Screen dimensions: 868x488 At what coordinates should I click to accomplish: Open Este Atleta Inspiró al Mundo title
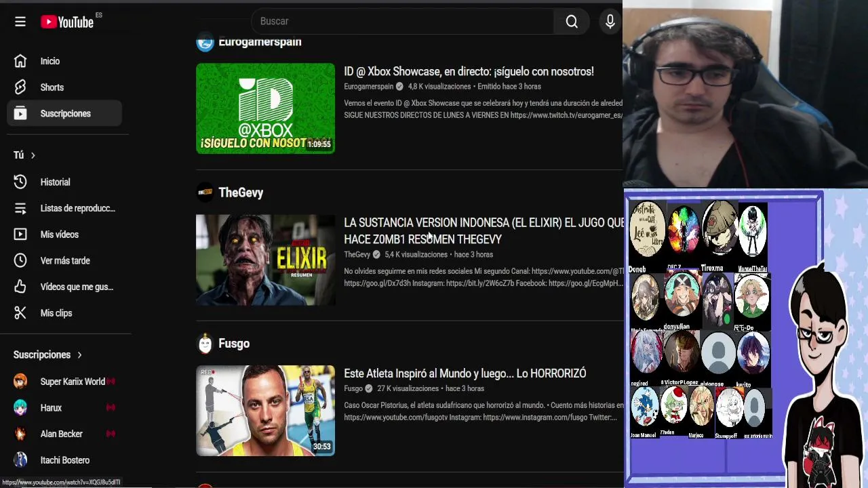(x=465, y=373)
